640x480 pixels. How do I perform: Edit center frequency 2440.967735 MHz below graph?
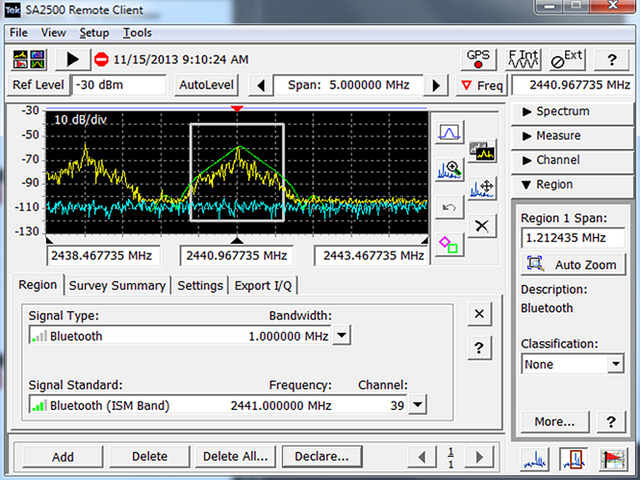coord(237,256)
